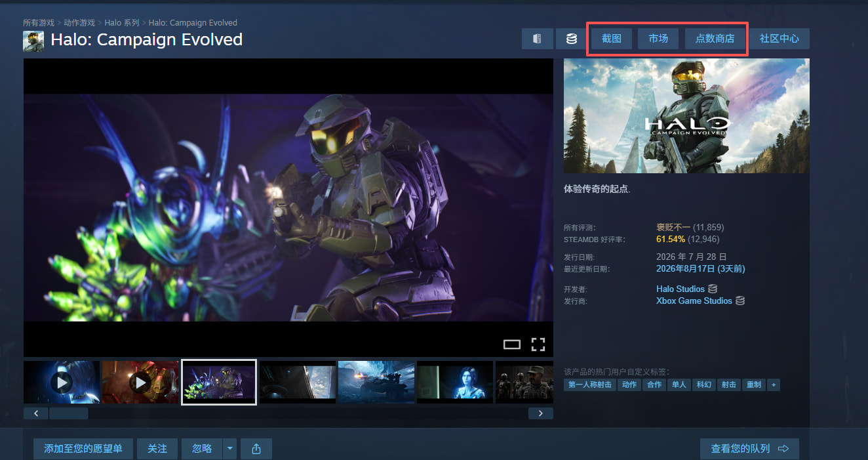Open the screenshot in fullscreen

(x=538, y=345)
